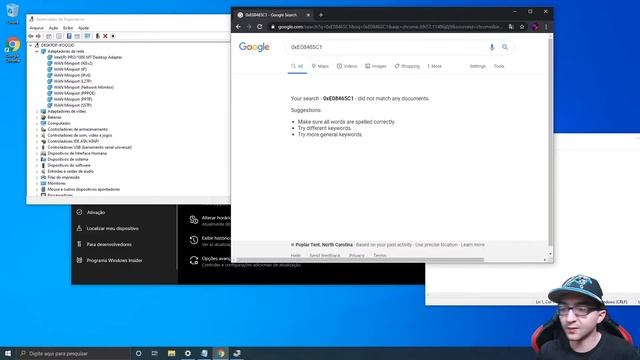The height and width of the screenshot is (360, 640).
Task: Select WAN Miniport (L2TP)
Action: 73,82
